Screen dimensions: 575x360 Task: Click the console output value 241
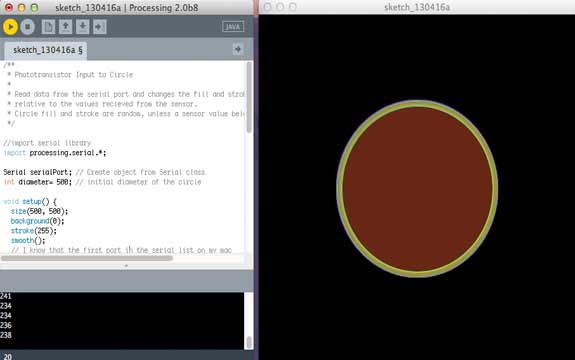(x=6, y=296)
